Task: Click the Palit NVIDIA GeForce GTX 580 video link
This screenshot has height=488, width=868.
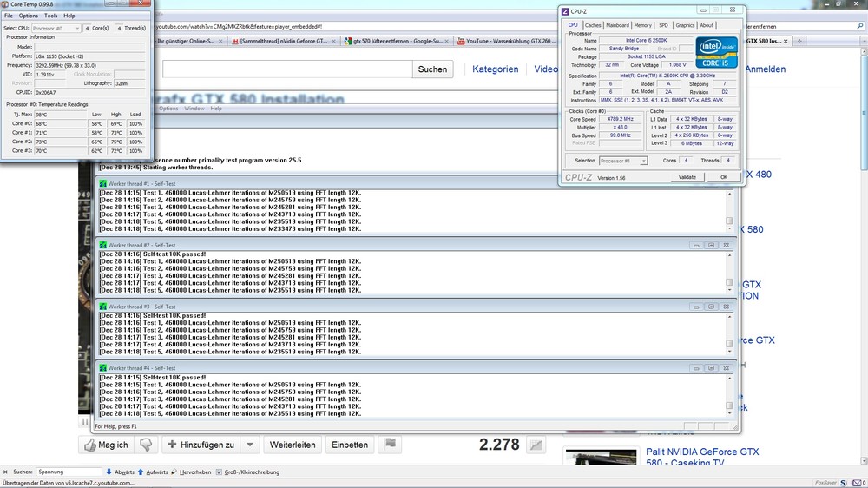Action: coord(702,457)
